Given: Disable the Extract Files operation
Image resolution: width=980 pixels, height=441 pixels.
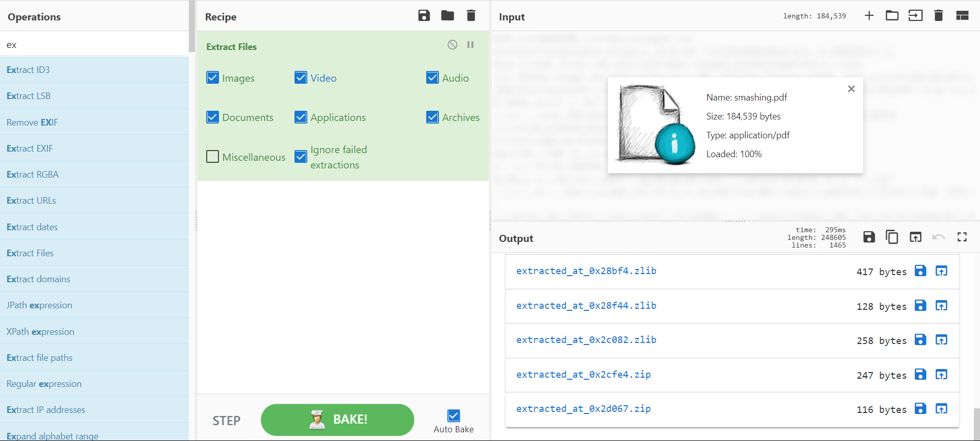Looking at the screenshot, I should click(x=452, y=45).
